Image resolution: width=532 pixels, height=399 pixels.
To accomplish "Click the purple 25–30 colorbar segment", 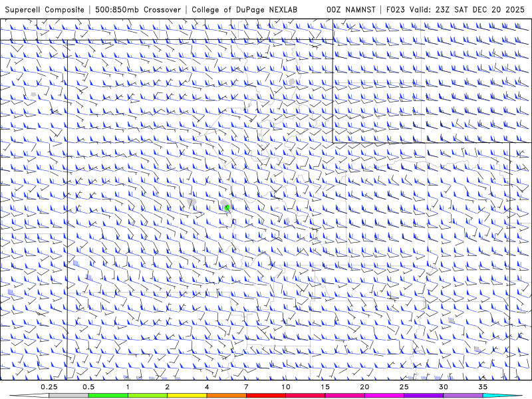I will [424, 396].
